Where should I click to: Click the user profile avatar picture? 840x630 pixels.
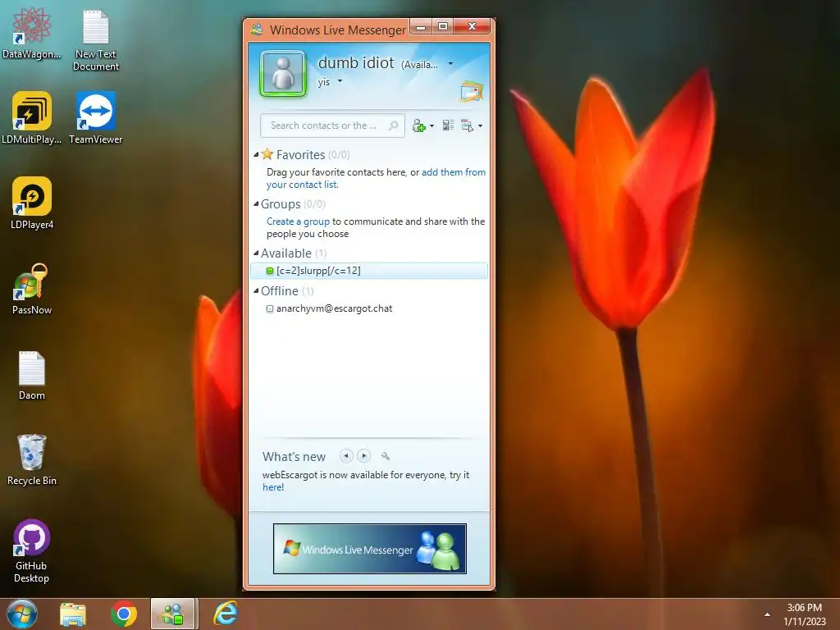[283, 73]
